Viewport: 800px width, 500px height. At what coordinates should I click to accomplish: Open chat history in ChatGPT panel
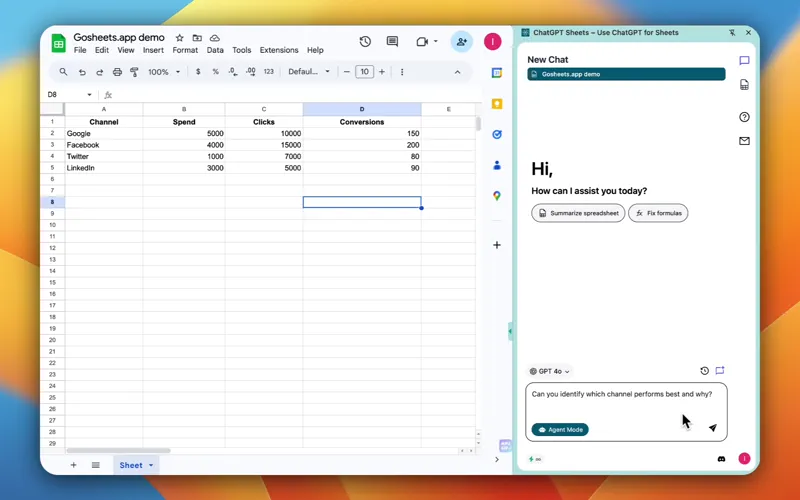click(705, 371)
